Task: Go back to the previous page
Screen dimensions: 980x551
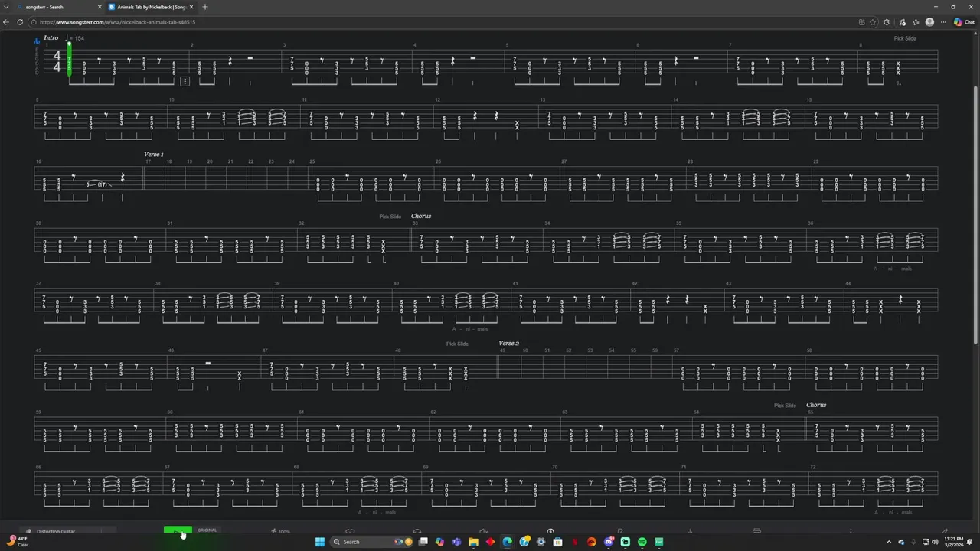Action: (7, 22)
